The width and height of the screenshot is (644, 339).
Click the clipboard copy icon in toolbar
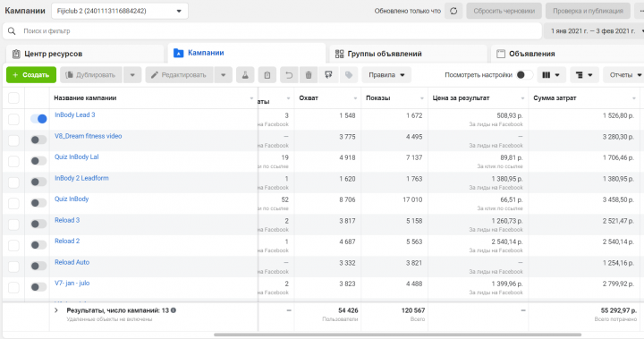267,75
